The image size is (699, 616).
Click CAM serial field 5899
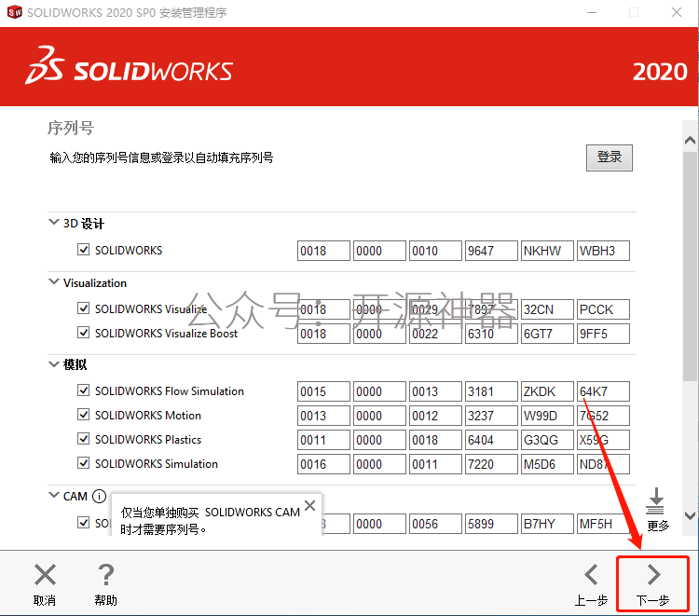pyautogui.click(x=491, y=524)
